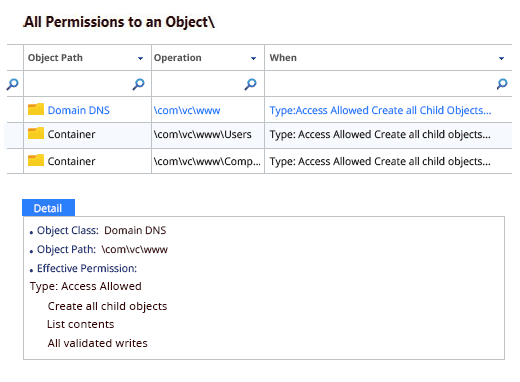
Task: Open When column dropdown arrow
Action: (x=501, y=58)
